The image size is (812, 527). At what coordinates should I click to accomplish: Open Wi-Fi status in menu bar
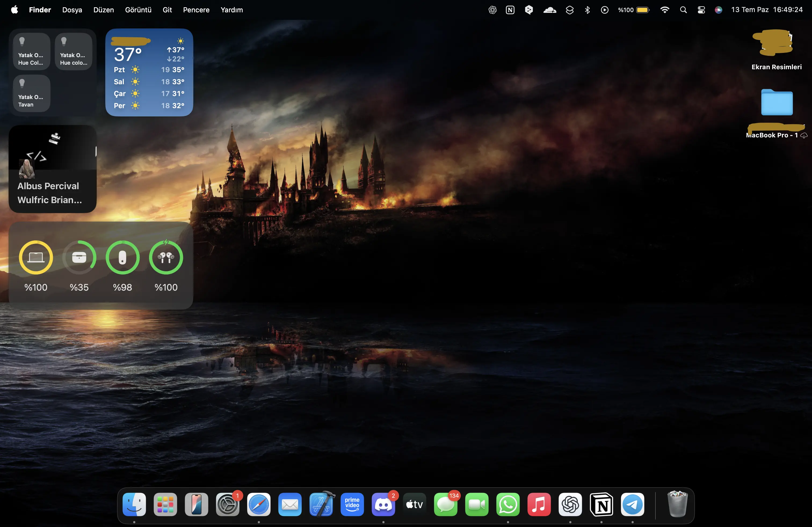(x=665, y=10)
